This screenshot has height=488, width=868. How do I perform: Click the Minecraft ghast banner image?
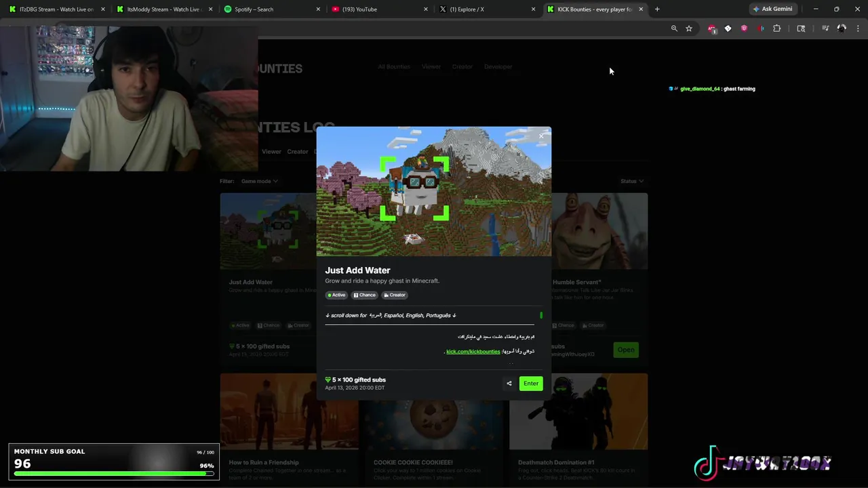point(434,192)
